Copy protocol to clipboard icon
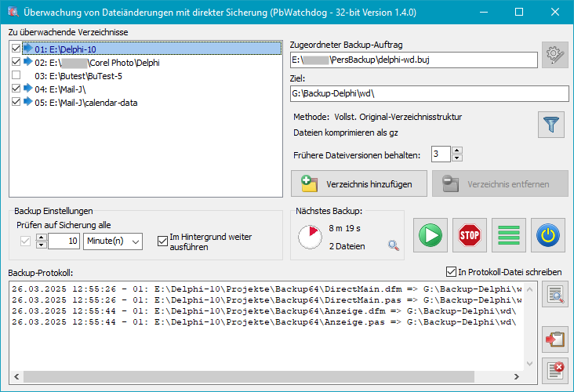 click(555, 339)
